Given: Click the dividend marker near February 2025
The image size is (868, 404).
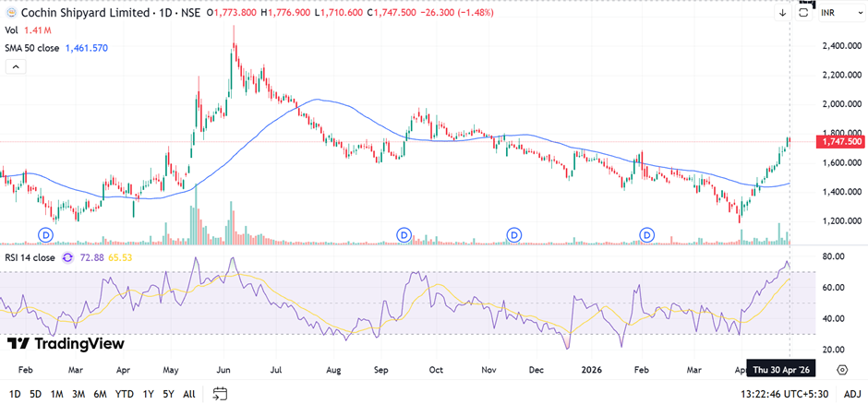Looking at the screenshot, I should (x=47, y=235).
